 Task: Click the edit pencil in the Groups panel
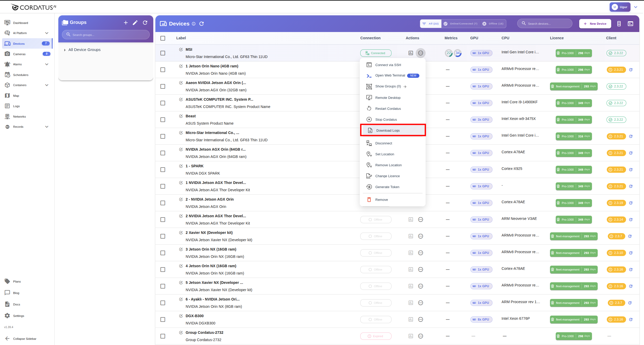135,23
